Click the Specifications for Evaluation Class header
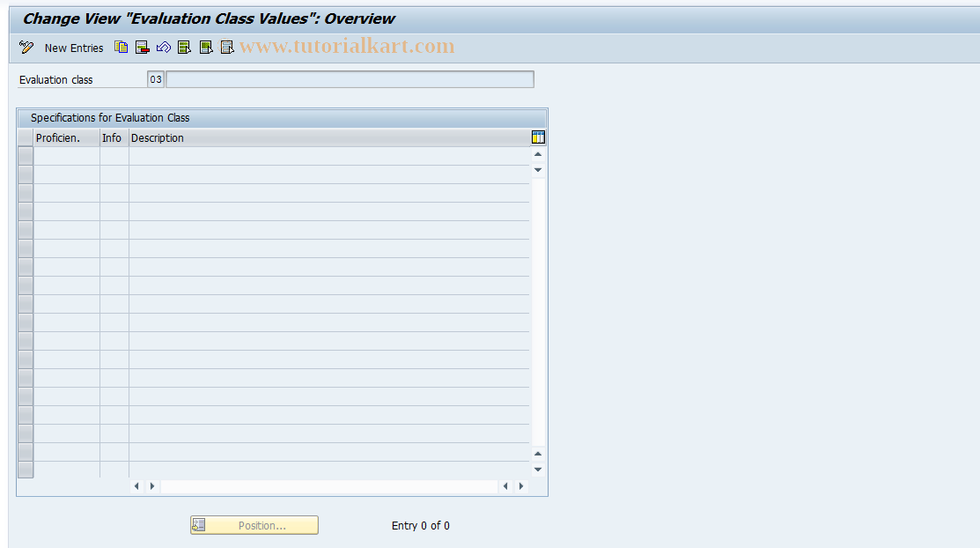The width and height of the screenshot is (980, 548). tap(110, 117)
